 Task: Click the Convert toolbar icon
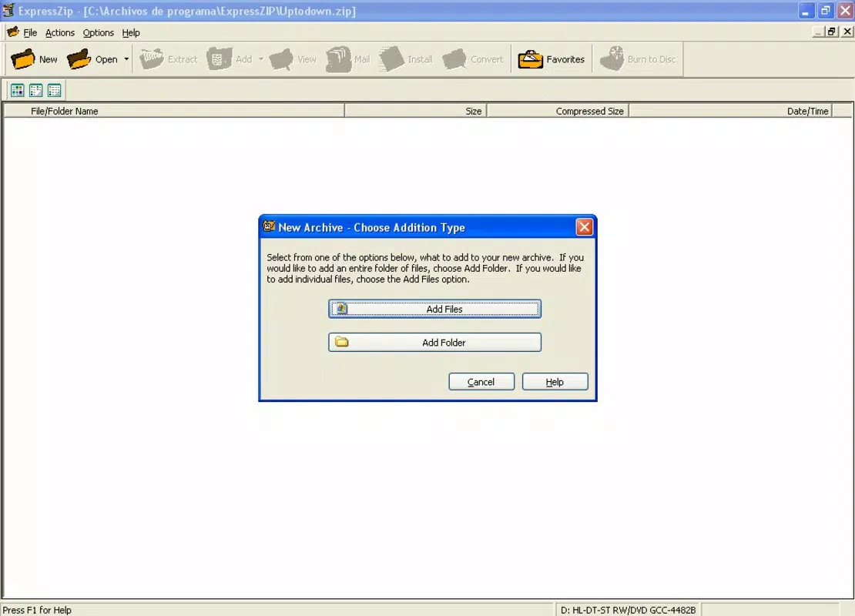(x=454, y=59)
